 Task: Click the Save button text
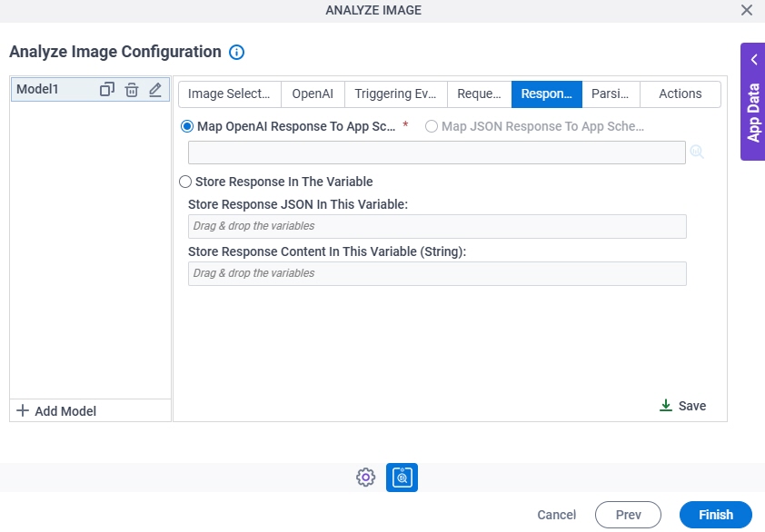691,406
